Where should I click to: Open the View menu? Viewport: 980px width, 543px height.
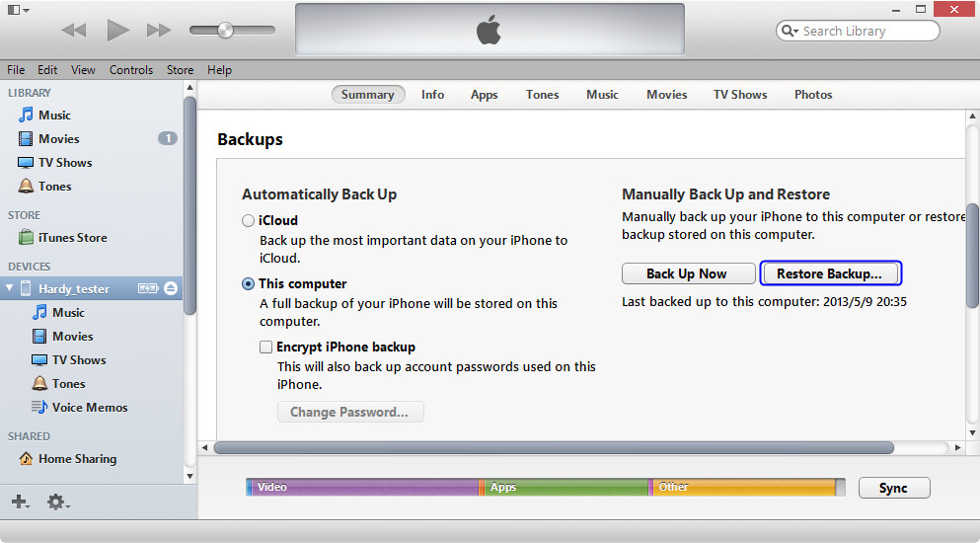83,69
